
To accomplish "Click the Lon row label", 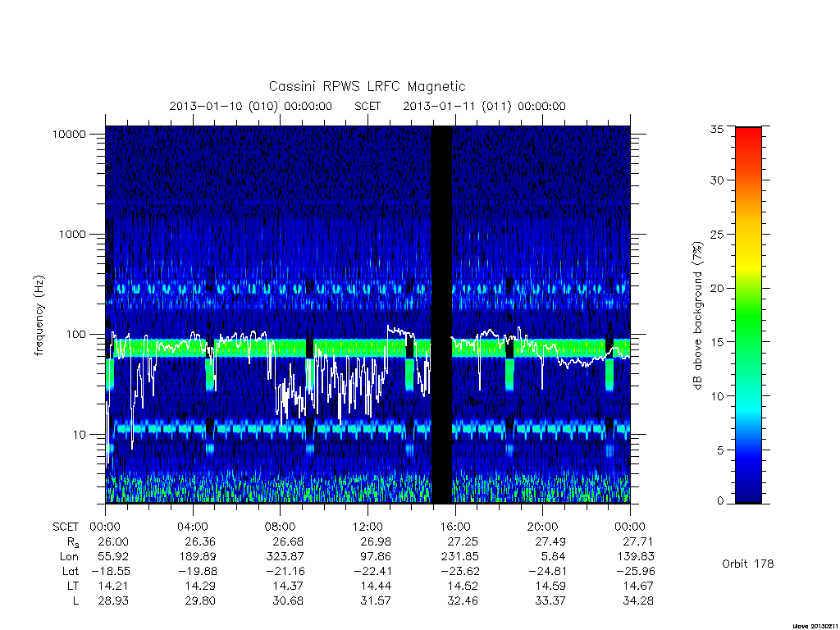I will point(69,557).
